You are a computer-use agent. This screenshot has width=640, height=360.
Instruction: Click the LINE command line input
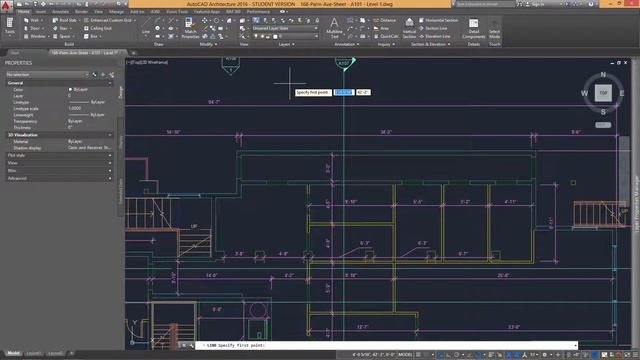(x=386, y=345)
